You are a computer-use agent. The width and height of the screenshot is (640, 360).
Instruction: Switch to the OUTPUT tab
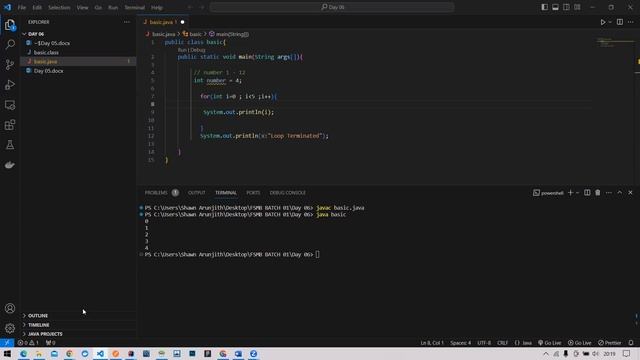point(196,193)
